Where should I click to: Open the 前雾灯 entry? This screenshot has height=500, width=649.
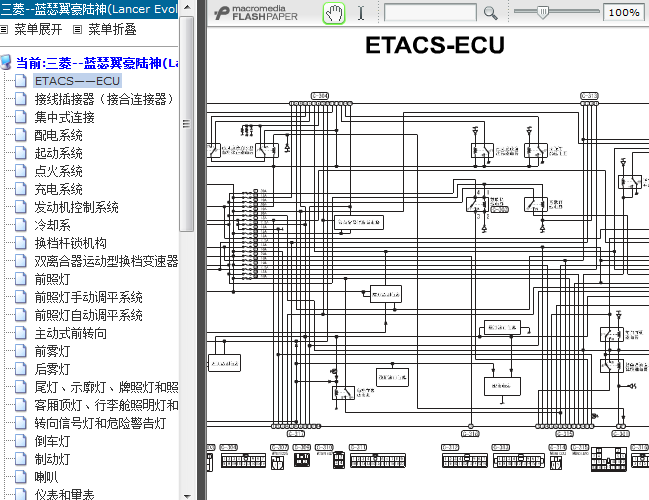point(52,351)
